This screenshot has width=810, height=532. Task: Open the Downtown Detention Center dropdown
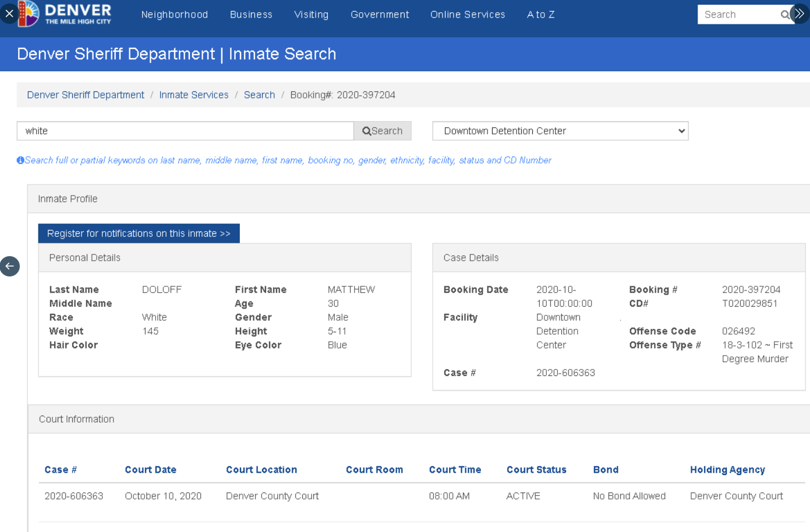[x=560, y=131]
